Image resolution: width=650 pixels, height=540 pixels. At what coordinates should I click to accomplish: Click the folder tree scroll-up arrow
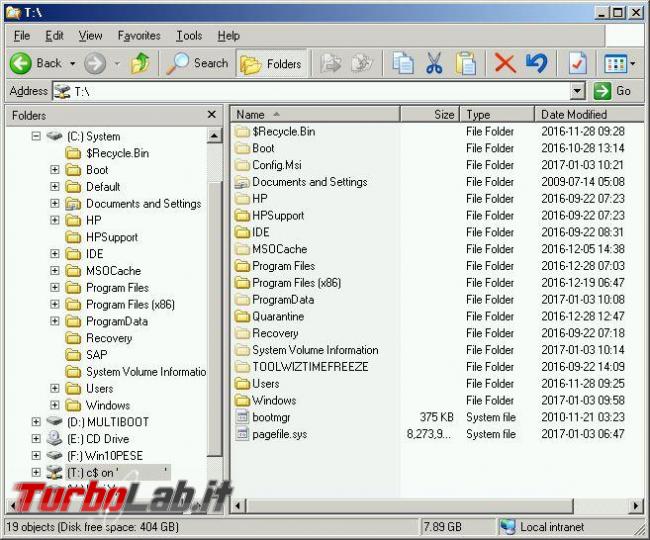(214, 136)
